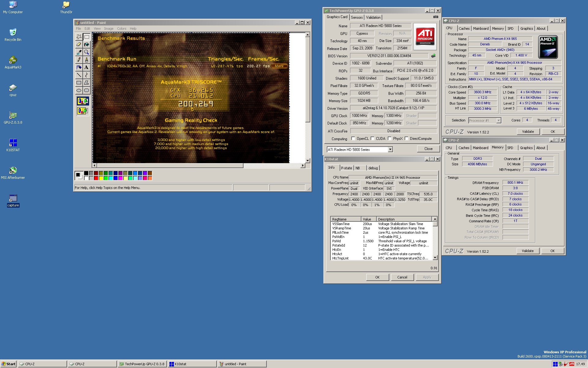Open the Processor #1 selection dropdown
Viewport: 588px width, 368px height.
pyautogui.click(x=499, y=121)
